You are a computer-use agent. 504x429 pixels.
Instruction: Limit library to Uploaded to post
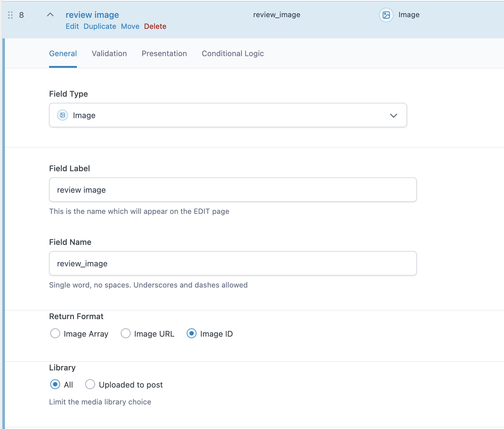[x=90, y=385]
